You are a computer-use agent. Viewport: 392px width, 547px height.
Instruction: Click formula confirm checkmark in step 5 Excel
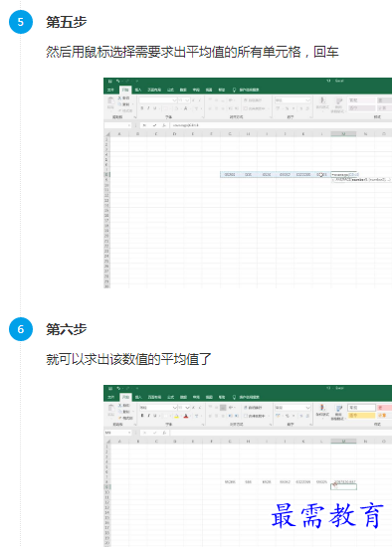pyautogui.click(x=154, y=125)
